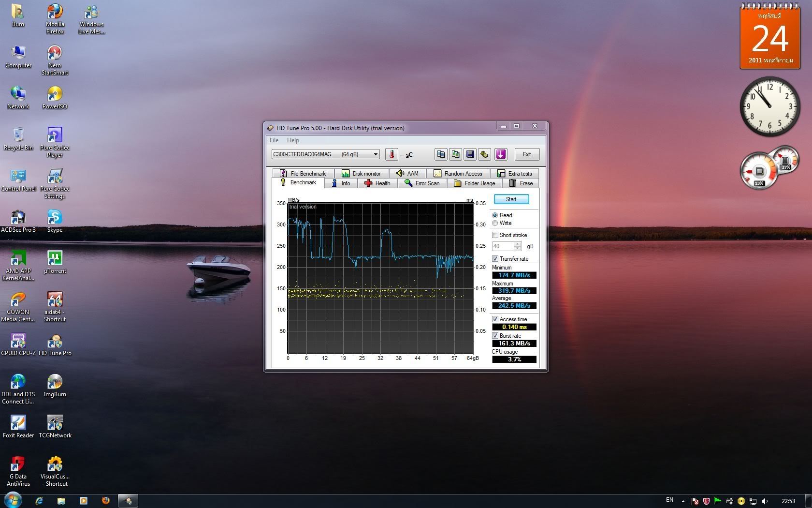Click the Start benchmark button
812x508 pixels.
[x=511, y=199]
